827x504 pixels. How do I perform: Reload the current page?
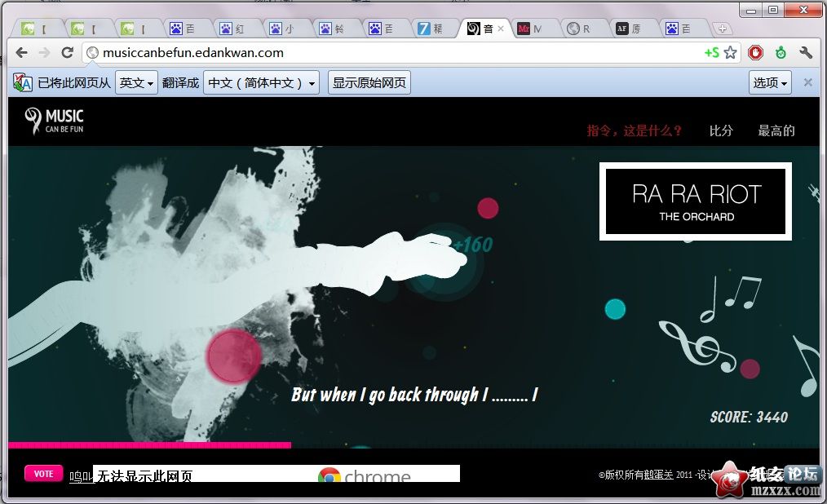67,53
